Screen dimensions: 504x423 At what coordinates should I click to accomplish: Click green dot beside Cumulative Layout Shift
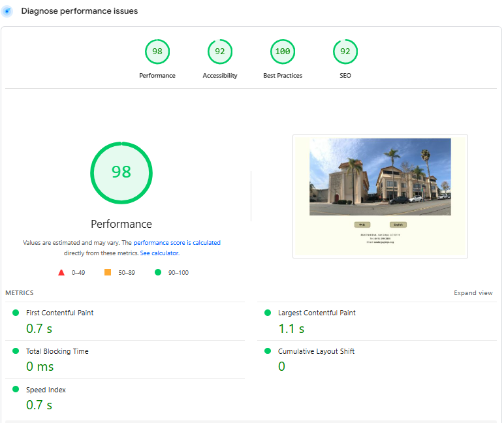268,351
